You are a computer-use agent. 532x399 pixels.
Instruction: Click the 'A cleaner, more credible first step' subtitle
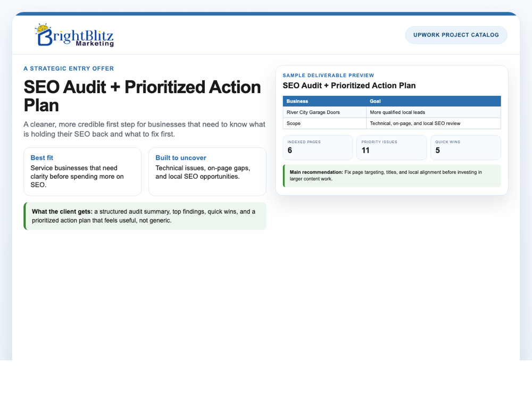(x=144, y=129)
